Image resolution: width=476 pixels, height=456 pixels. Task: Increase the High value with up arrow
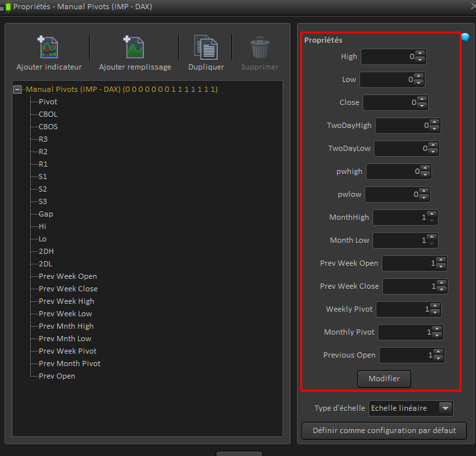(x=420, y=53)
